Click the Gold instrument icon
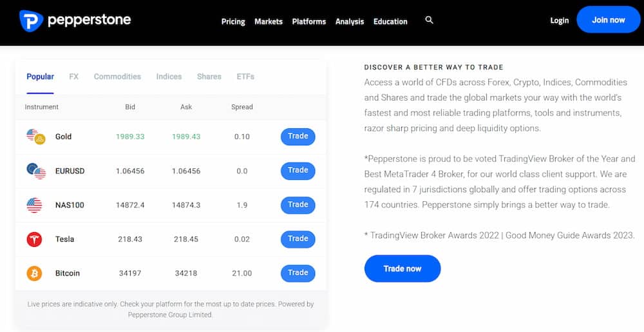Viewport: 644px width, 332px height. [x=35, y=137]
